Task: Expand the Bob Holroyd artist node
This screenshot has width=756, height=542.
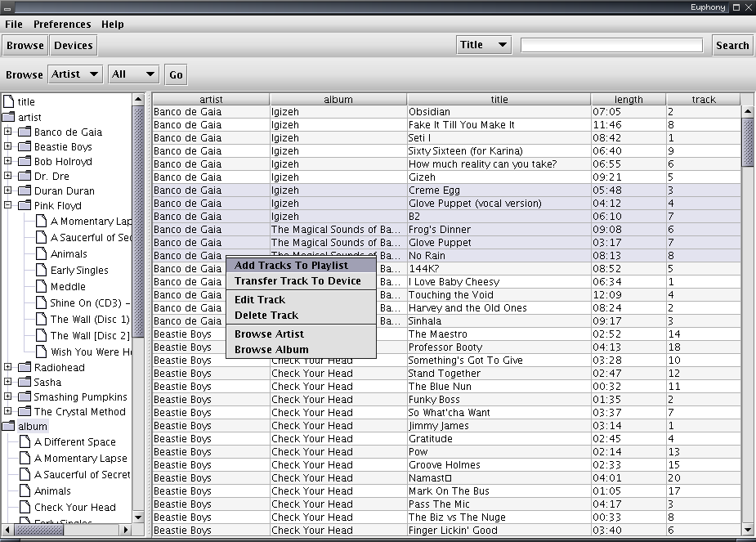Action: 7,160
